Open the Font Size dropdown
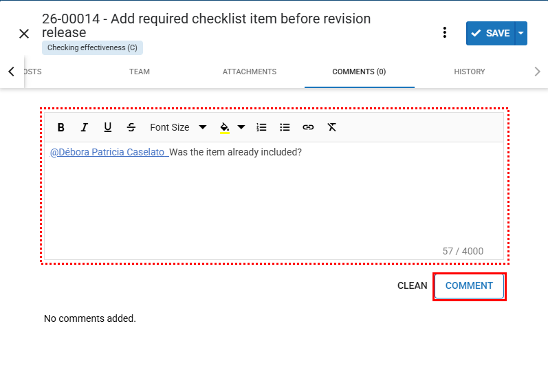 178,127
